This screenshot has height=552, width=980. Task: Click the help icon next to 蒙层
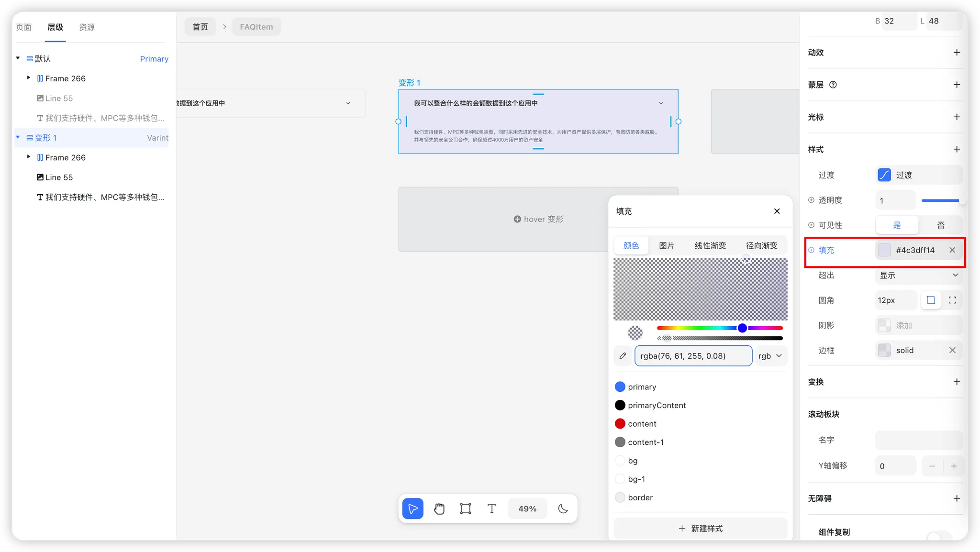(x=833, y=85)
